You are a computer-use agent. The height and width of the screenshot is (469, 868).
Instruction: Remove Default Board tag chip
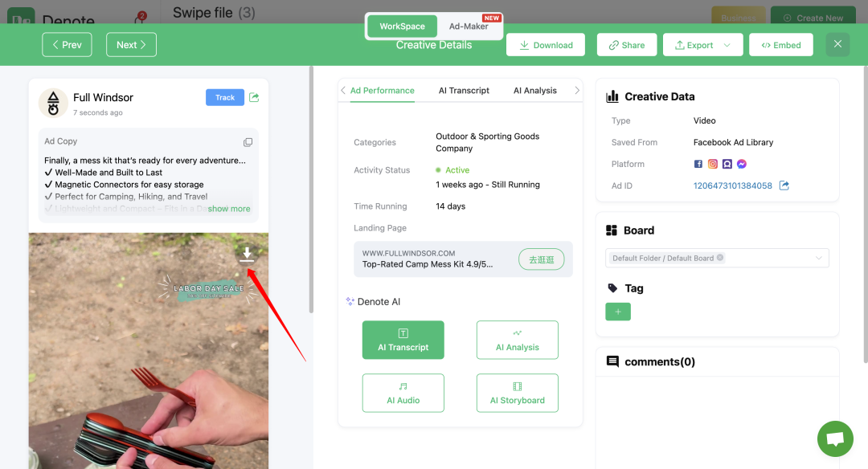click(719, 258)
